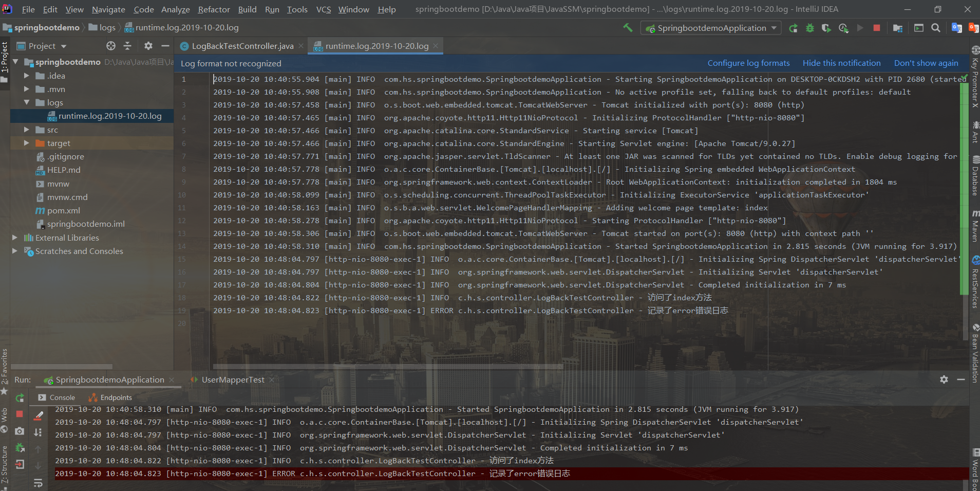Toggle Scroll to End in the console

(x=38, y=432)
